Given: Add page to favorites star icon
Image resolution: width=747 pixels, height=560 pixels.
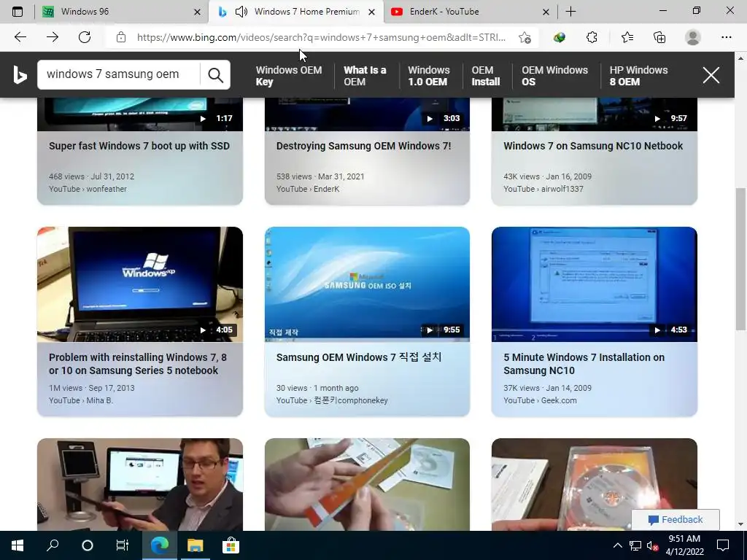Looking at the screenshot, I should tap(525, 38).
